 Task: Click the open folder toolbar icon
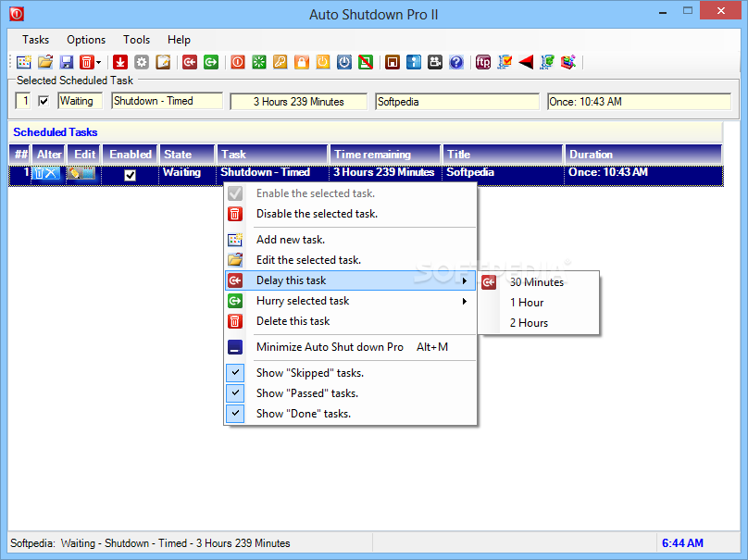45,63
